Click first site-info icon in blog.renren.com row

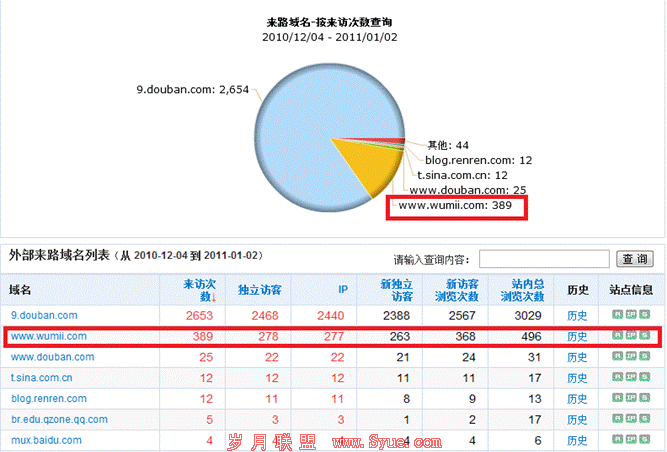(x=618, y=398)
